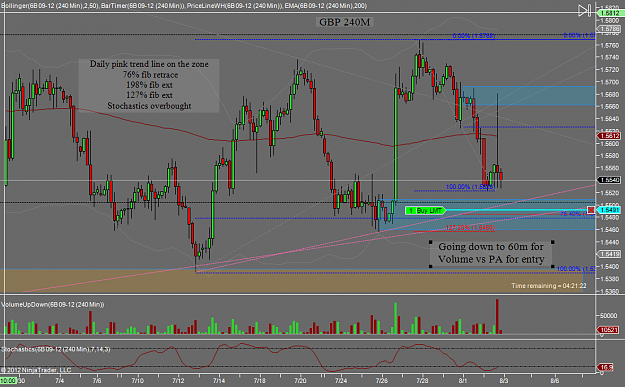
Task: Select the 'Going down to 60m' note box
Action: click(491, 253)
